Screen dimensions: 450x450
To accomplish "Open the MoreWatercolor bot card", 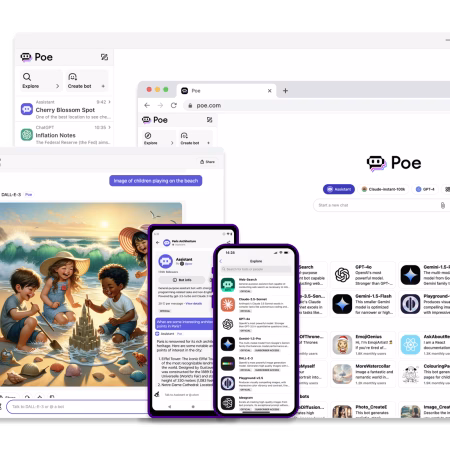I will 363,374.
